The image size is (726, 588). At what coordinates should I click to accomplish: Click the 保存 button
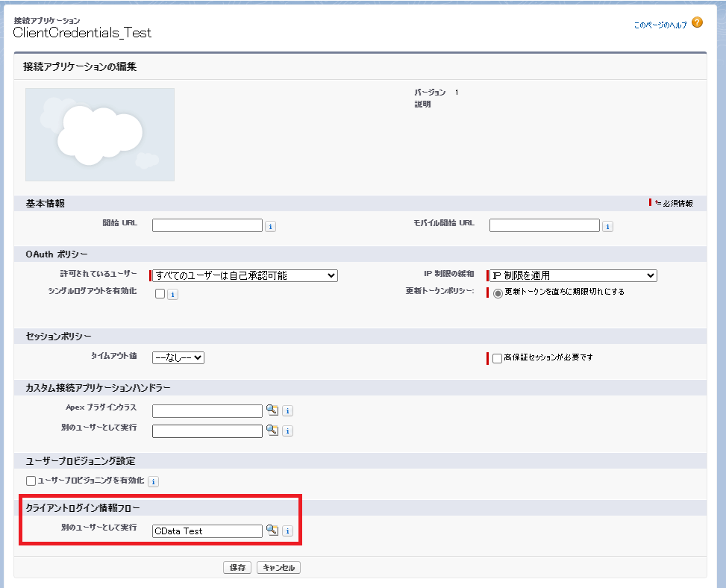[x=237, y=567]
